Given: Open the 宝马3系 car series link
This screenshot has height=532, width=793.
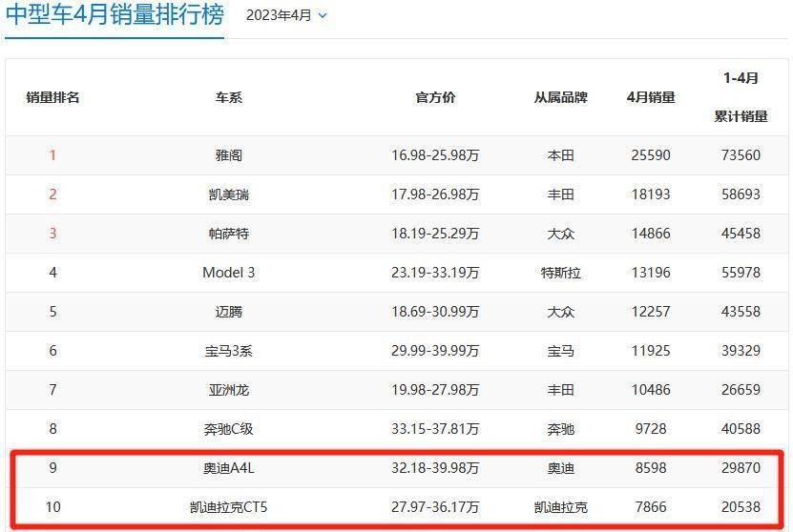Looking at the screenshot, I should point(229,351).
